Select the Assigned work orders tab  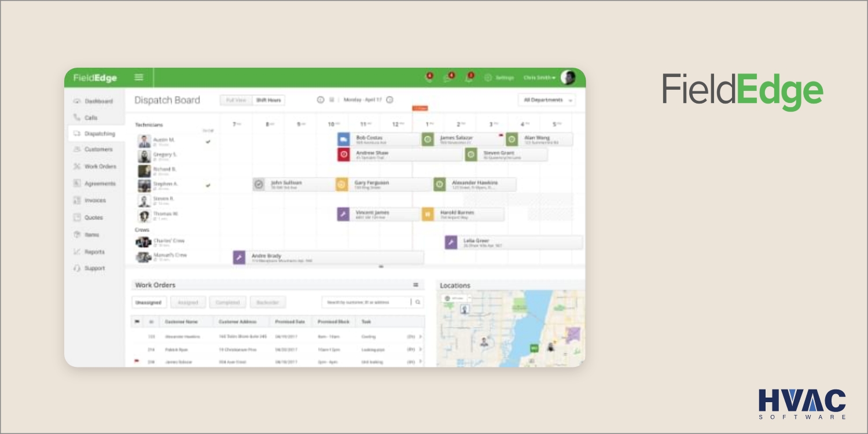[188, 303]
